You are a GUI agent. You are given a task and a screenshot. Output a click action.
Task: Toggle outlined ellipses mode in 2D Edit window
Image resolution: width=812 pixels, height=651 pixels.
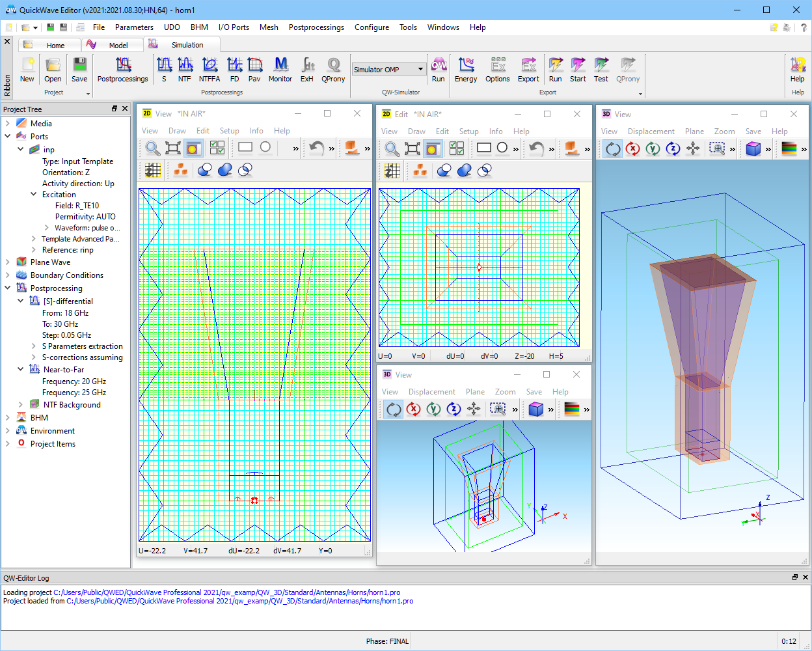(x=485, y=170)
